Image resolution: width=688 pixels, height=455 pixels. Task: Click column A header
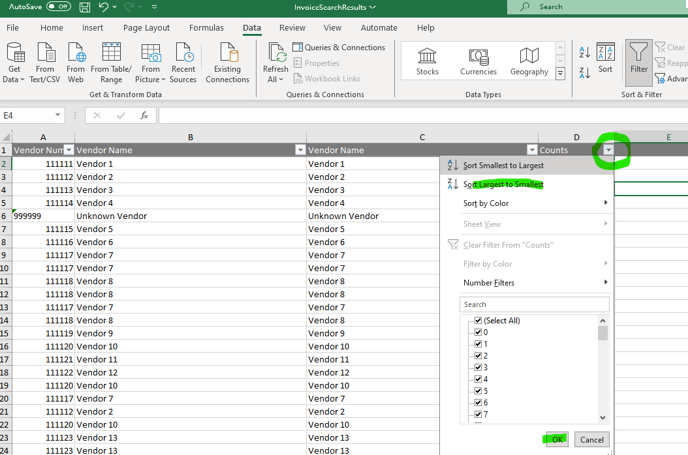click(43, 137)
